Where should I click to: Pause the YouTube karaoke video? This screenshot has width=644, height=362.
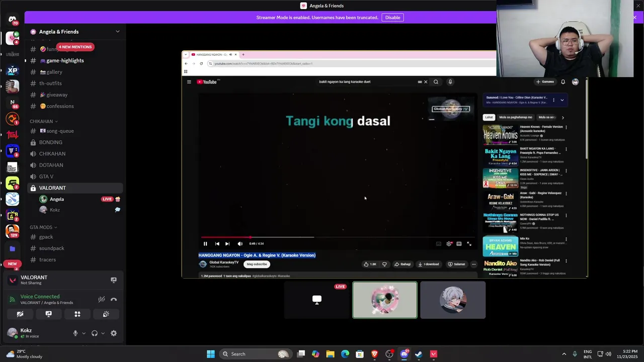pyautogui.click(x=205, y=244)
